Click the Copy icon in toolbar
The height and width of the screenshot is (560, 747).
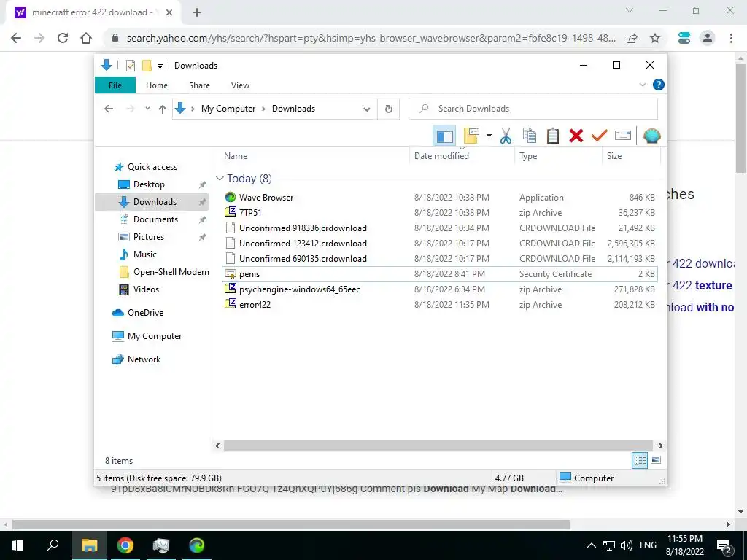pos(530,136)
